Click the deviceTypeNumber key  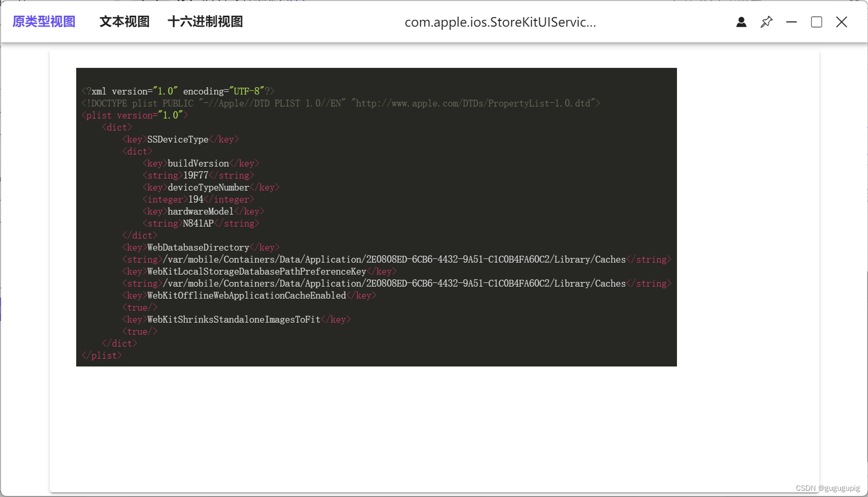(211, 187)
